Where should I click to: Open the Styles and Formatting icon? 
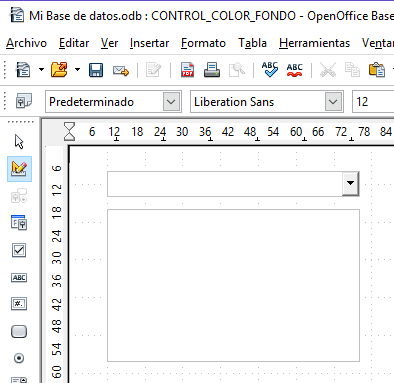tap(24, 101)
